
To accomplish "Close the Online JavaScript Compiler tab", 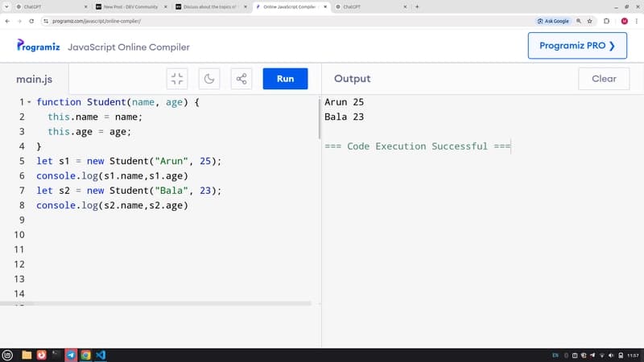I will (325, 6).
